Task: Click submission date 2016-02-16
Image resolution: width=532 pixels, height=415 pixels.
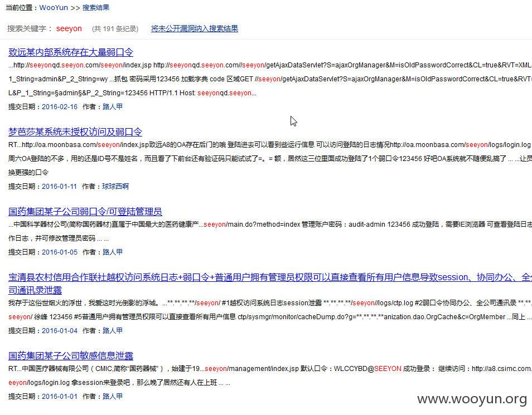Action: coord(60,107)
